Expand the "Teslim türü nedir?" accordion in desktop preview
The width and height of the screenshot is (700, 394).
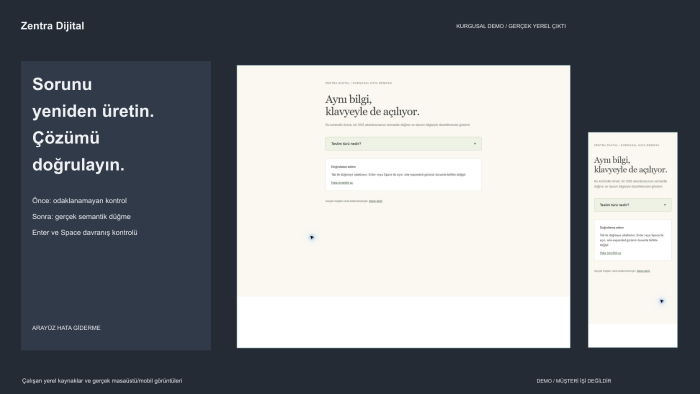click(x=403, y=144)
